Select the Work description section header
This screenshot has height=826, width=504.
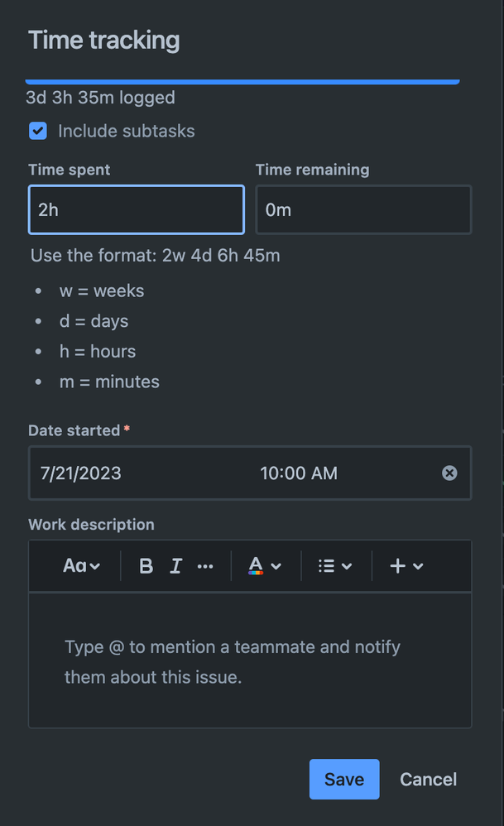[91, 524]
